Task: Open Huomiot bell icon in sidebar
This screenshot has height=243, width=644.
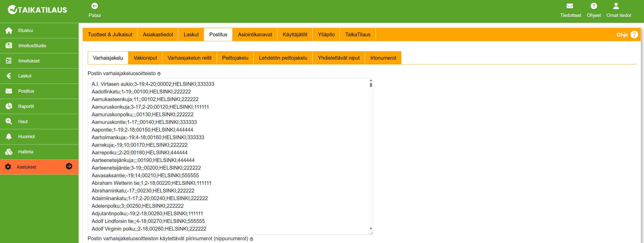Action: click(9, 137)
